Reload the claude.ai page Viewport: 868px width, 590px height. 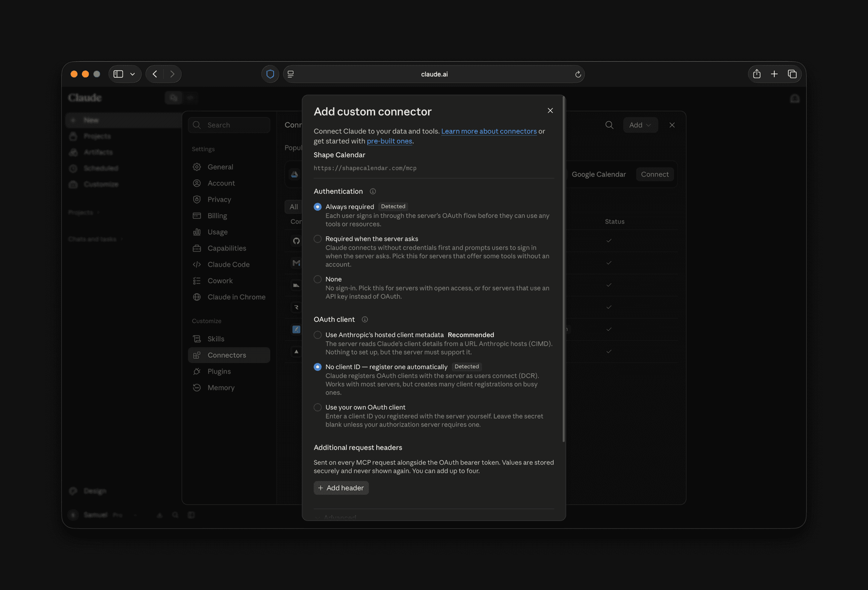(578, 74)
